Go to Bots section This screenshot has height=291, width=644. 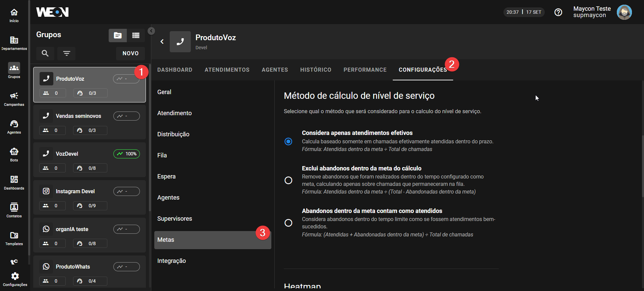point(14,155)
